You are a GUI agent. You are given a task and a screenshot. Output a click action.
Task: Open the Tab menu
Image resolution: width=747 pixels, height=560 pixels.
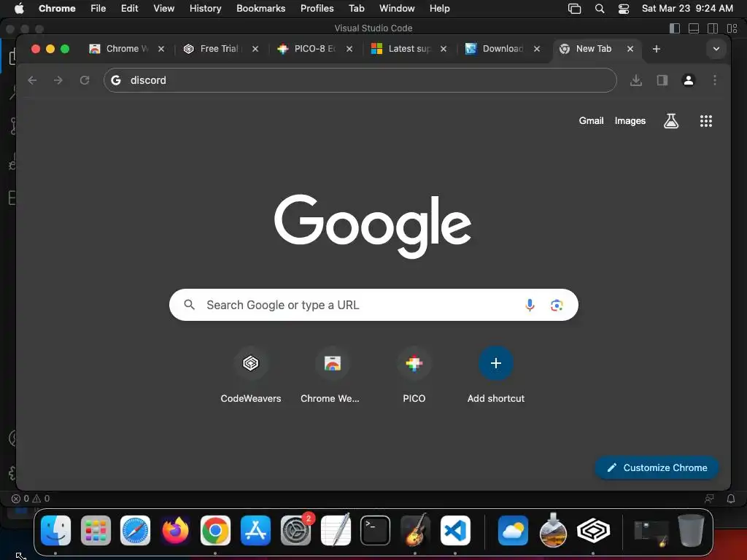pyautogui.click(x=356, y=8)
